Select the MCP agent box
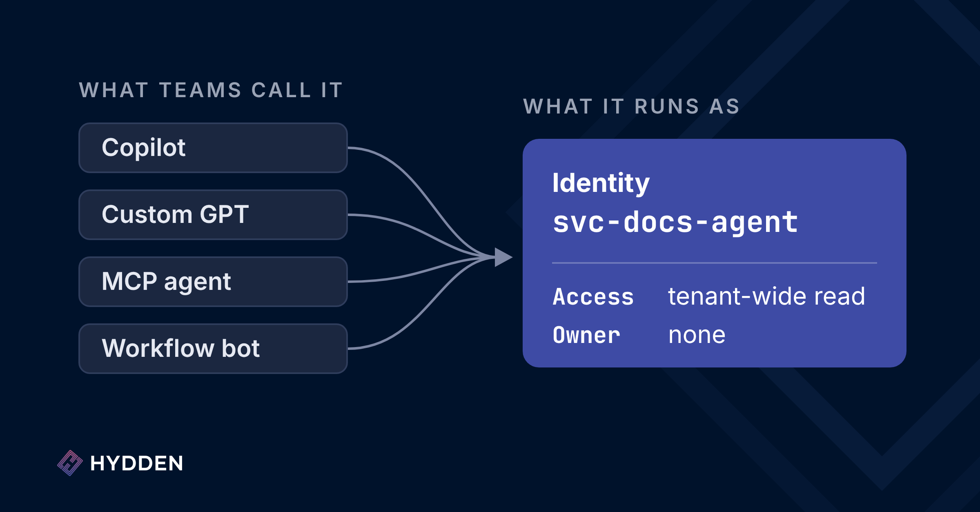 tap(213, 282)
